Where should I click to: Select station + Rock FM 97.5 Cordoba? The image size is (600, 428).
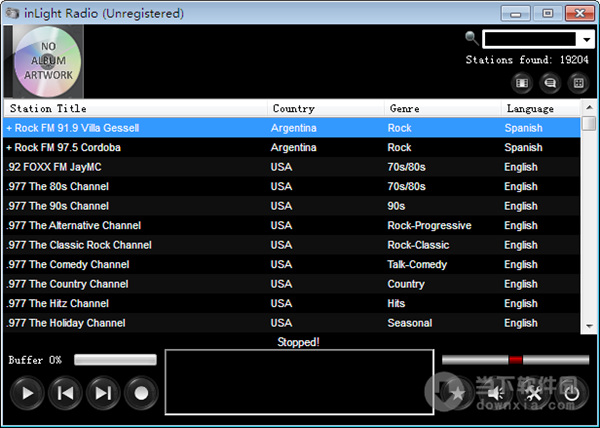pyautogui.click(x=292, y=147)
